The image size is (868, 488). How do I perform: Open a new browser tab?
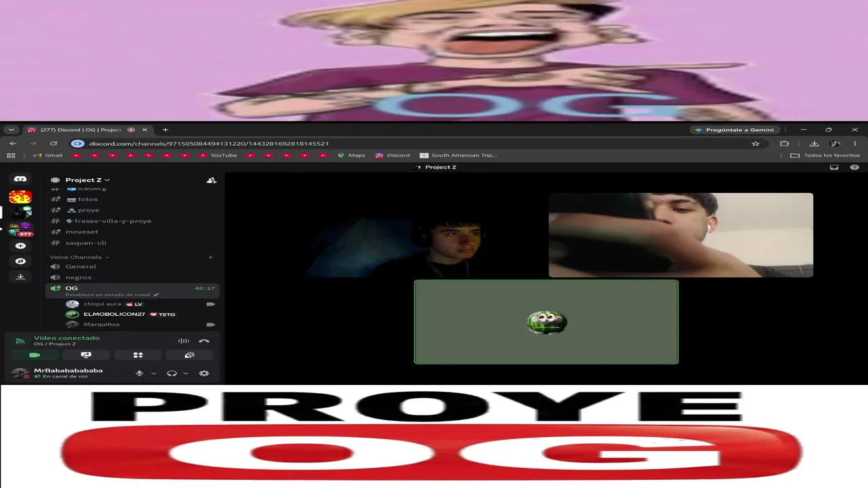click(x=165, y=129)
